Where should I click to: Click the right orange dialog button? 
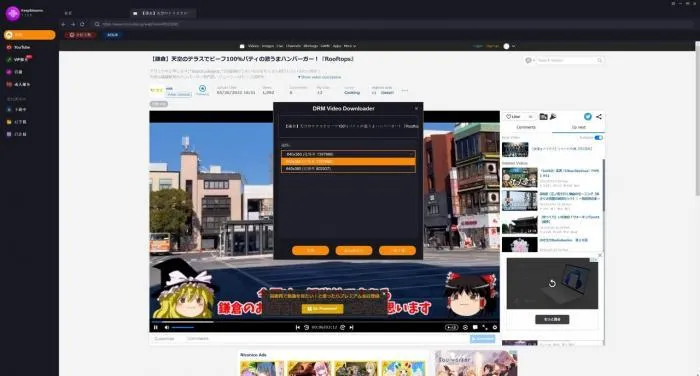click(x=397, y=251)
